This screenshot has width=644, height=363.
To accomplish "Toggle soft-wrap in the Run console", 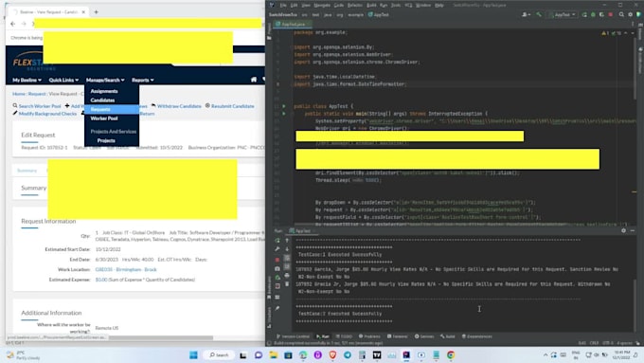I will click(x=287, y=258).
